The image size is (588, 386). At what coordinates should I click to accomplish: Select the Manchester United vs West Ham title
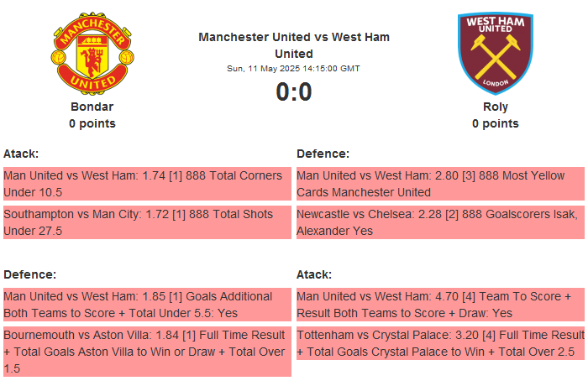tap(294, 44)
